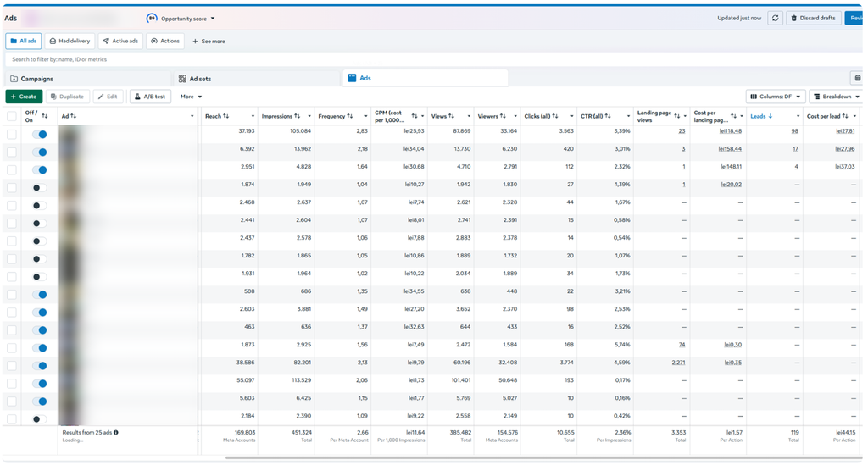
Task: Open the Columns: DF dropdown
Action: coord(776,97)
